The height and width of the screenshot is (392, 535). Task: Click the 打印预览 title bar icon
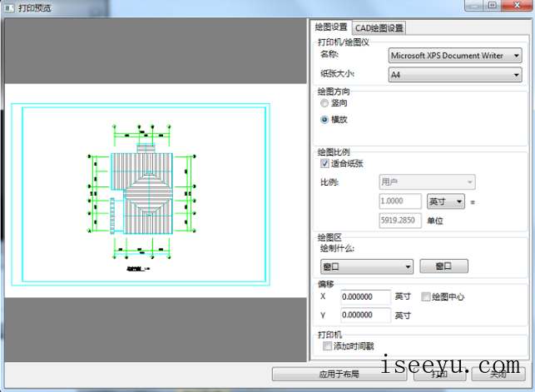point(9,7)
